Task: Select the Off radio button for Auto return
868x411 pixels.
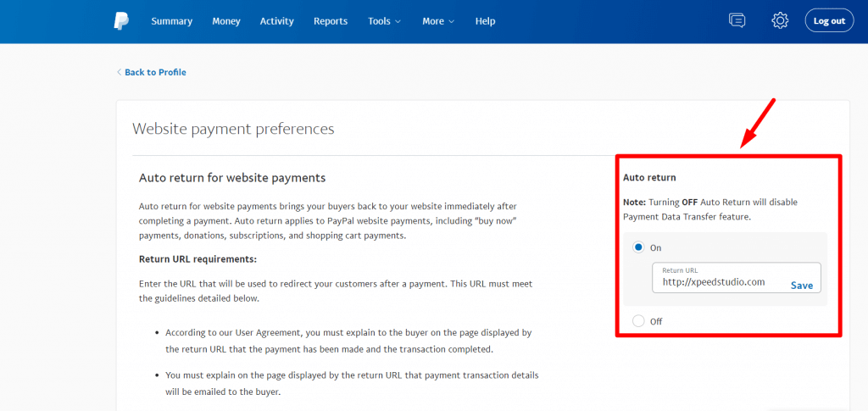Action: pyautogui.click(x=638, y=321)
